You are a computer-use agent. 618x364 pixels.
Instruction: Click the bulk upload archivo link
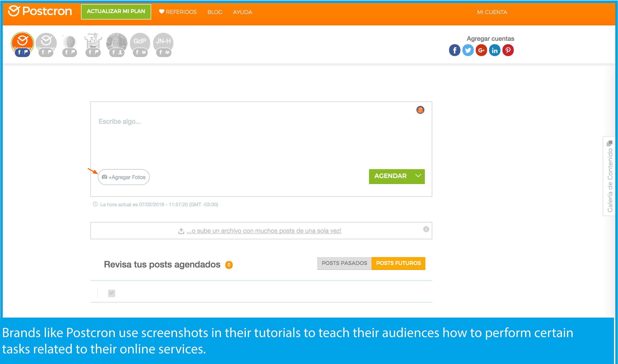click(x=264, y=231)
